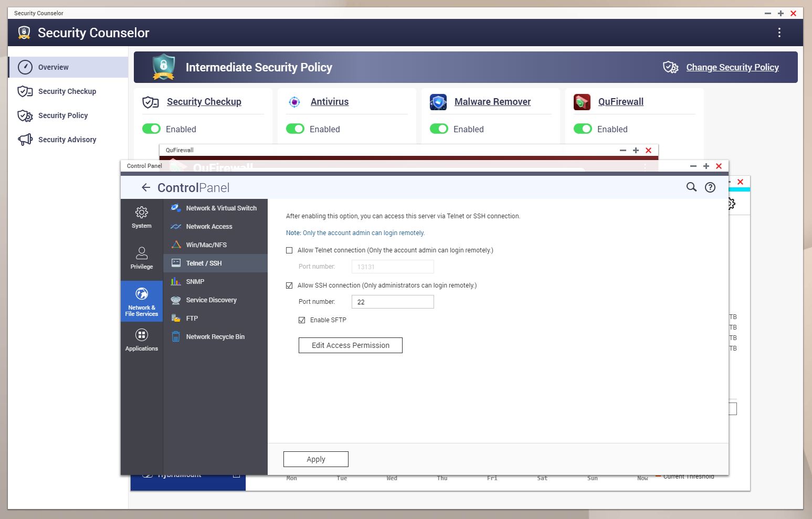Open the System settings category
812x519 pixels.
click(141, 217)
